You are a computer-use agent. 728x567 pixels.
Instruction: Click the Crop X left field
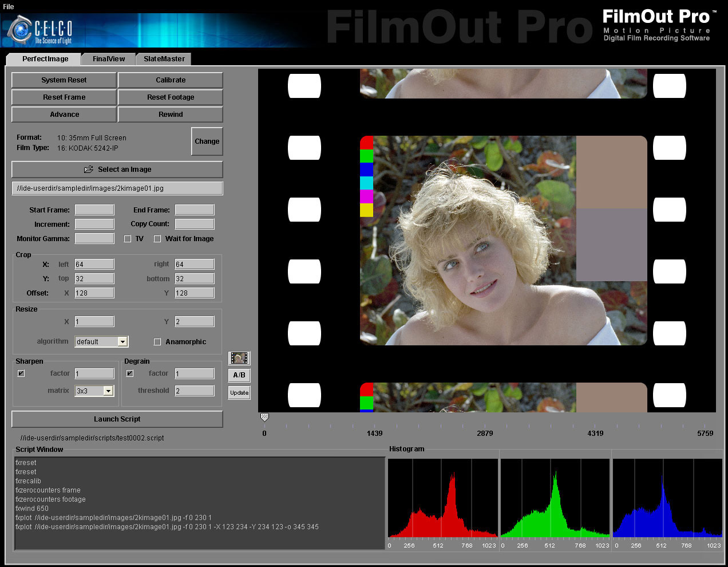coord(94,264)
